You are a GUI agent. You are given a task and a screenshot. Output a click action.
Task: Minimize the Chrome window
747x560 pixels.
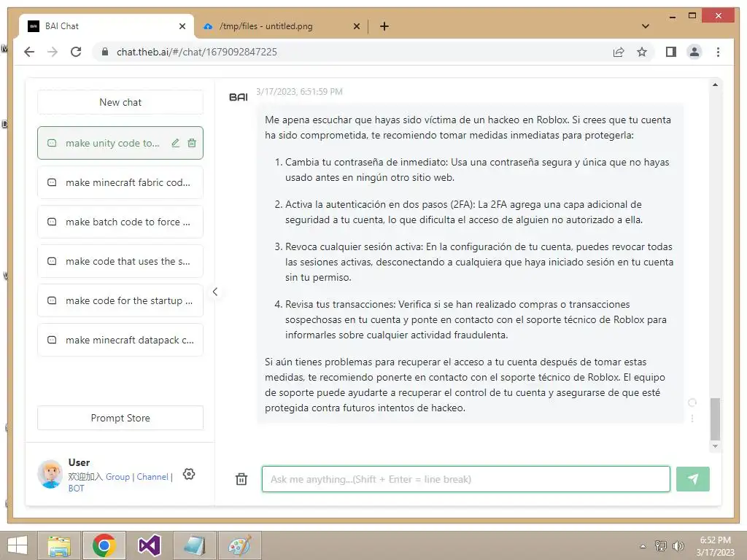672,16
